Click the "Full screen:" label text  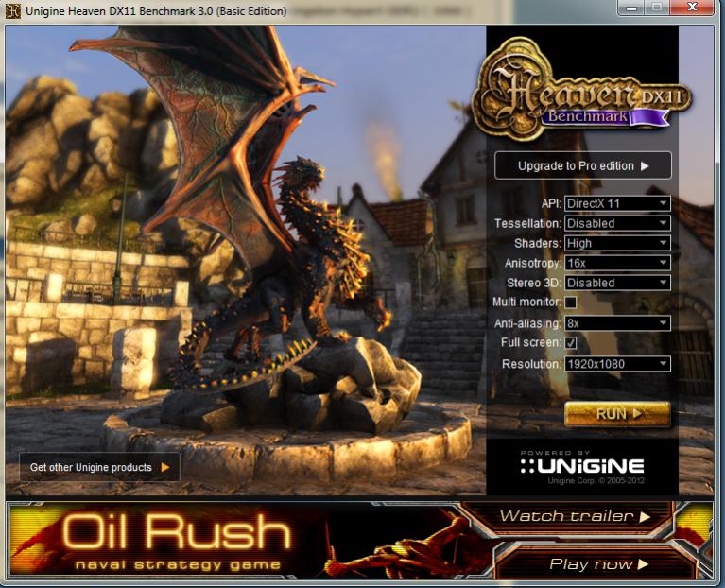531,342
